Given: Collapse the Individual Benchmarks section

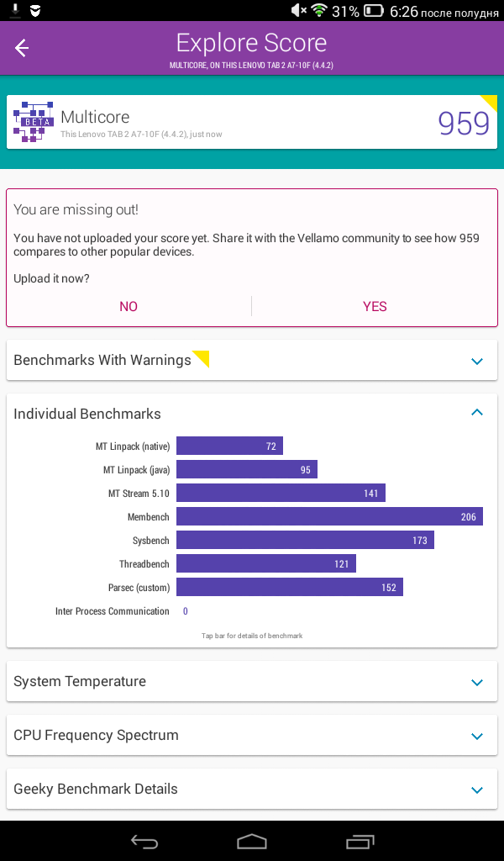Looking at the screenshot, I should pos(477,412).
